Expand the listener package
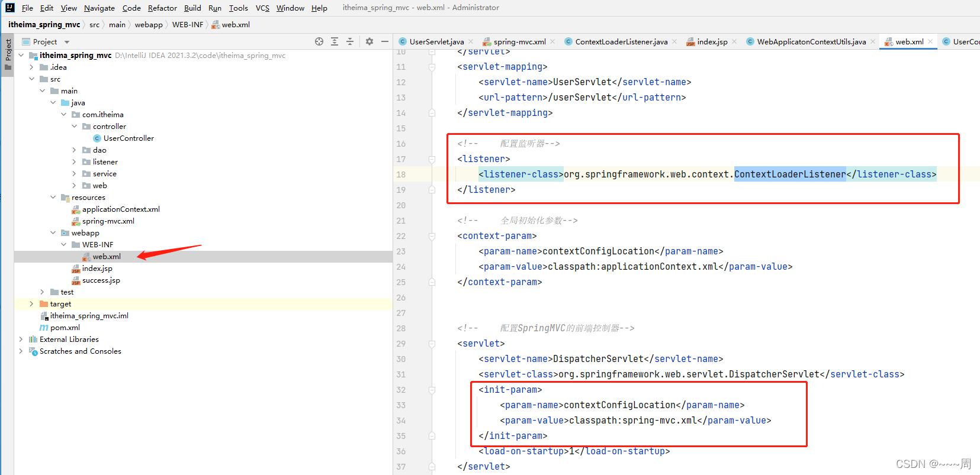 [x=74, y=161]
